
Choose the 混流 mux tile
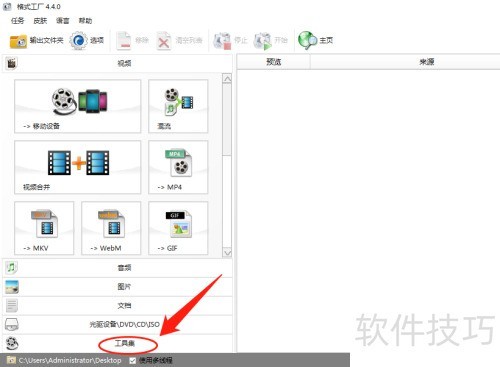coord(178,106)
